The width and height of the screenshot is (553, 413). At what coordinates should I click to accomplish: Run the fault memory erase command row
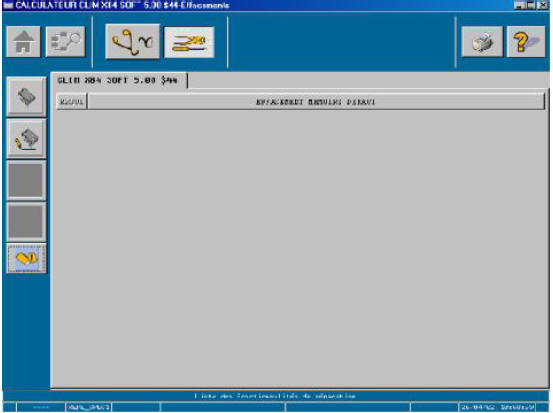click(316, 102)
